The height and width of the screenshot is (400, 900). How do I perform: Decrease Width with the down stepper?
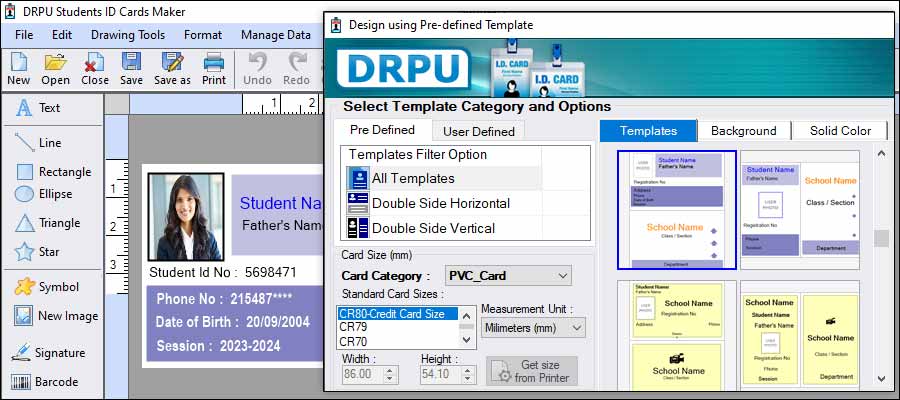click(x=389, y=379)
